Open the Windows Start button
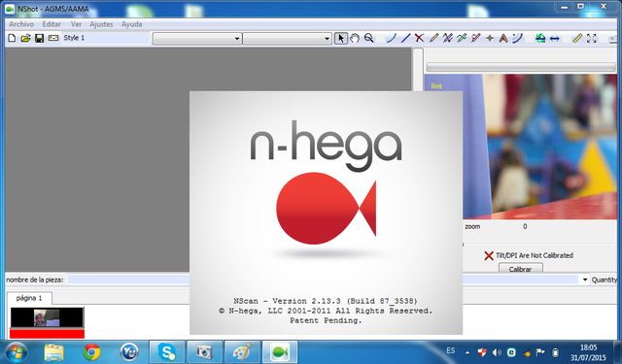This screenshot has width=622, height=364. point(16,352)
